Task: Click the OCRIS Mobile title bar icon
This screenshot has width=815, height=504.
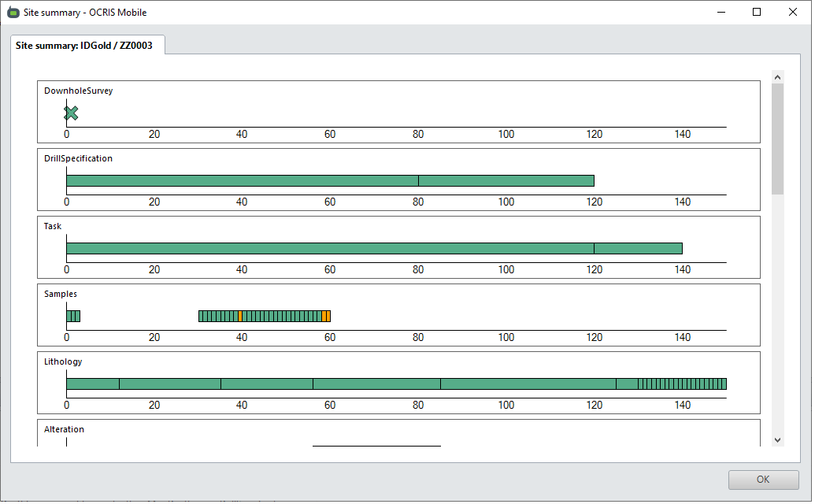Action: (13, 13)
